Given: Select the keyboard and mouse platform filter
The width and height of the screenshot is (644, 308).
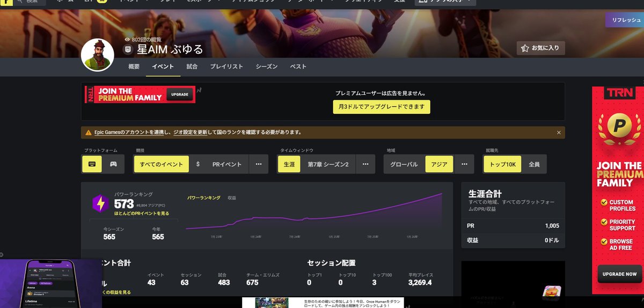Looking at the screenshot, I should pyautogui.click(x=92, y=164).
